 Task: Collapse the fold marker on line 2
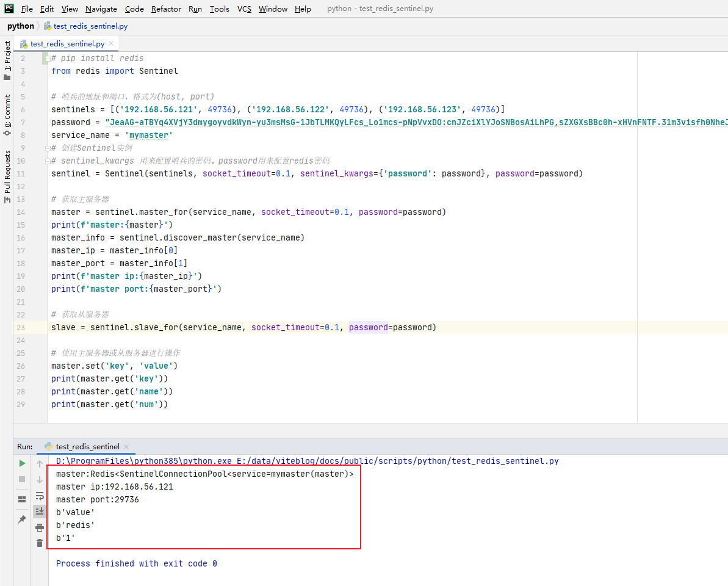coord(48,59)
